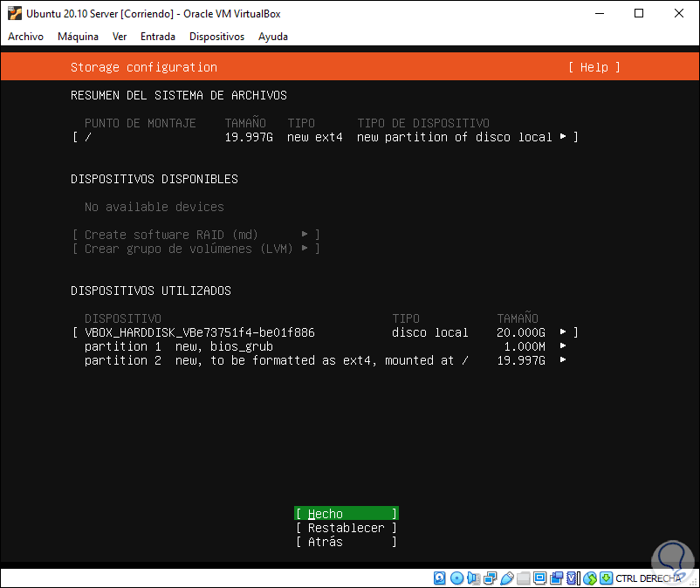Open the Máquina menu
Screen dimensions: 700x588
coord(78,37)
